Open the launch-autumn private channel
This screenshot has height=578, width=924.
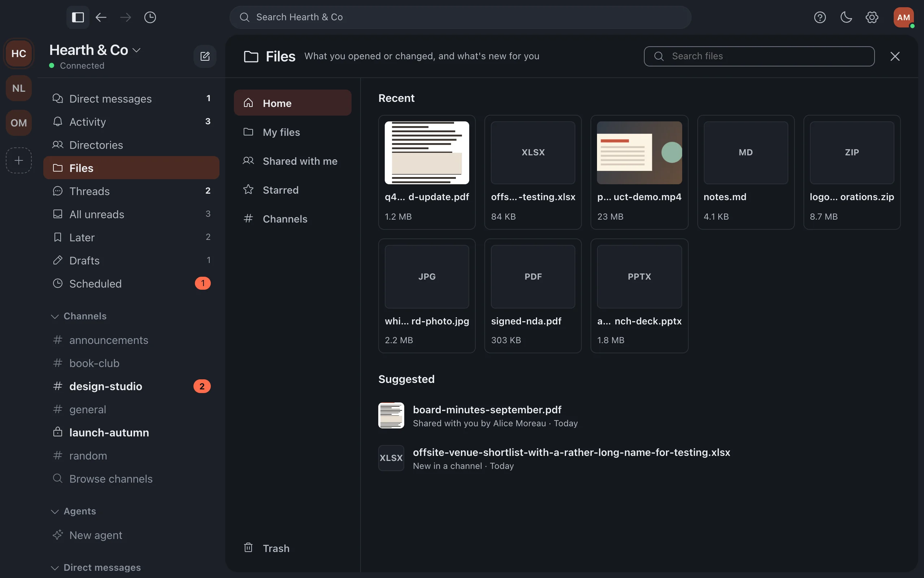pos(131,432)
